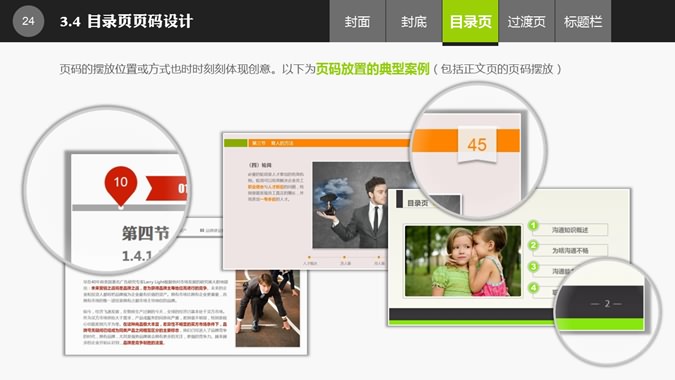Click the businessman holding cloud photo

coord(362,205)
